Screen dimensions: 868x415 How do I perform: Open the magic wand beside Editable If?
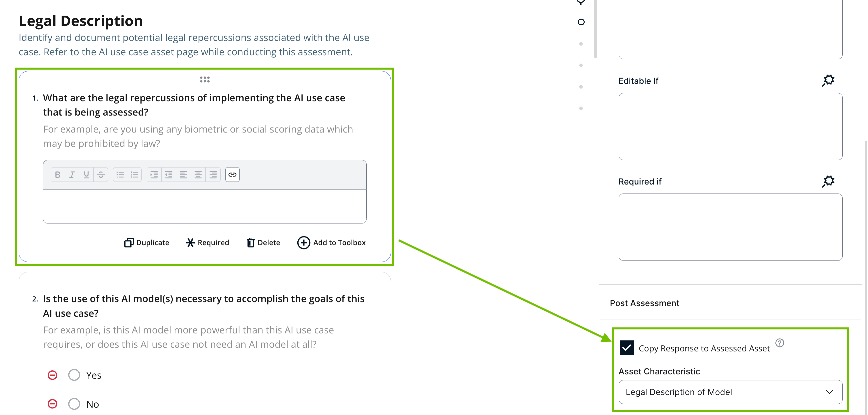tap(828, 81)
